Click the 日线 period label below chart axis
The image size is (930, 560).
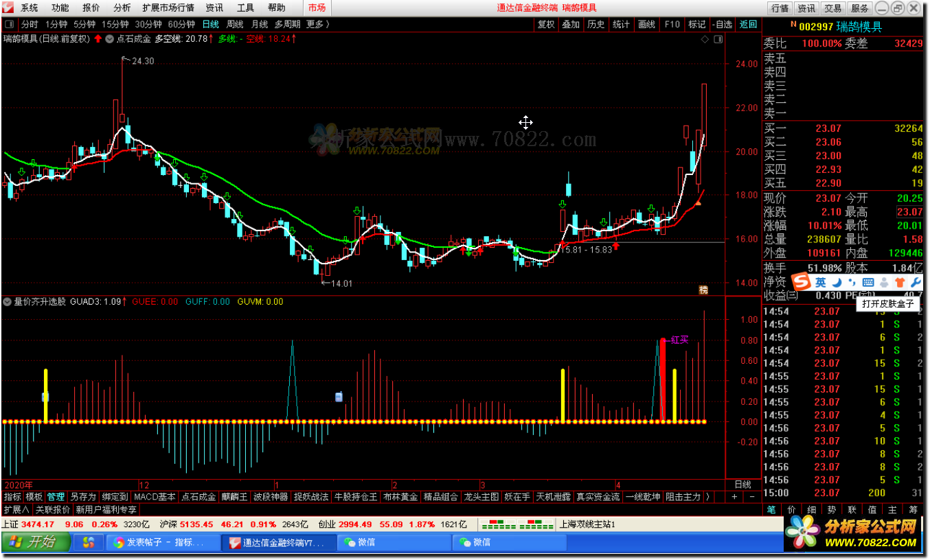[x=743, y=485]
